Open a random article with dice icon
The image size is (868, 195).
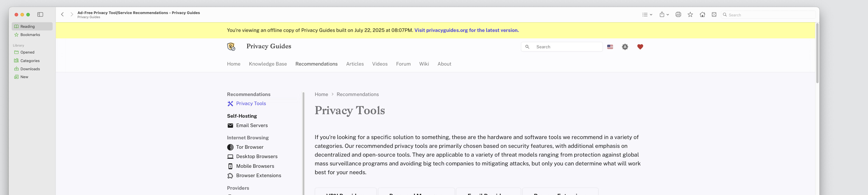click(714, 15)
